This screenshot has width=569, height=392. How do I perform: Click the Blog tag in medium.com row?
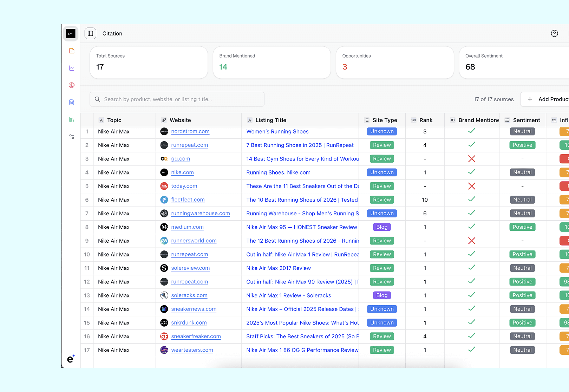coord(382,227)
